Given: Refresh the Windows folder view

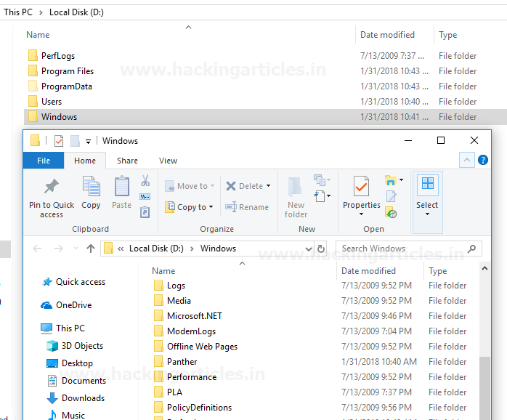Looking at the screenshot, I should pos(321,249).
